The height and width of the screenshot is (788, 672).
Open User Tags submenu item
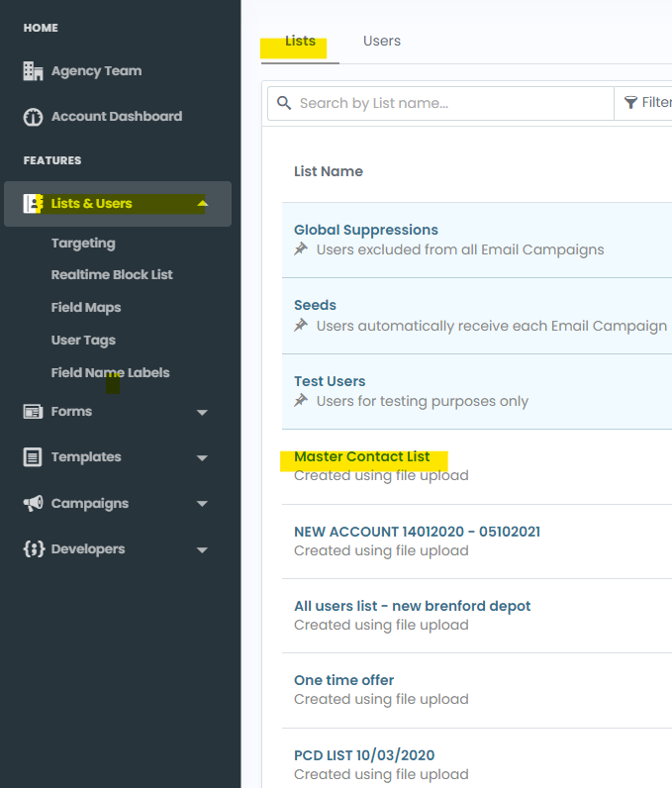(83, 341)
